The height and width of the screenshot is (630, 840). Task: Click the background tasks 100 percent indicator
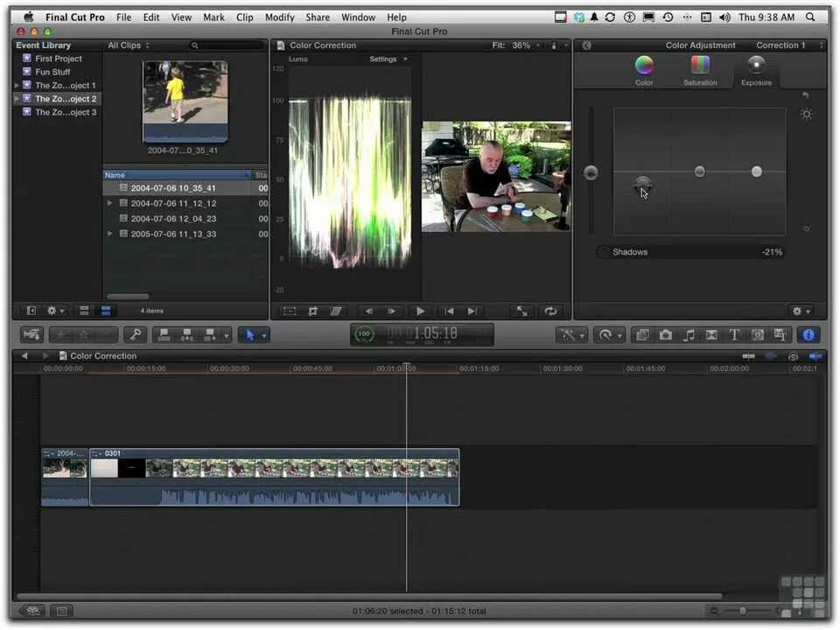click(x=364, y=333)
